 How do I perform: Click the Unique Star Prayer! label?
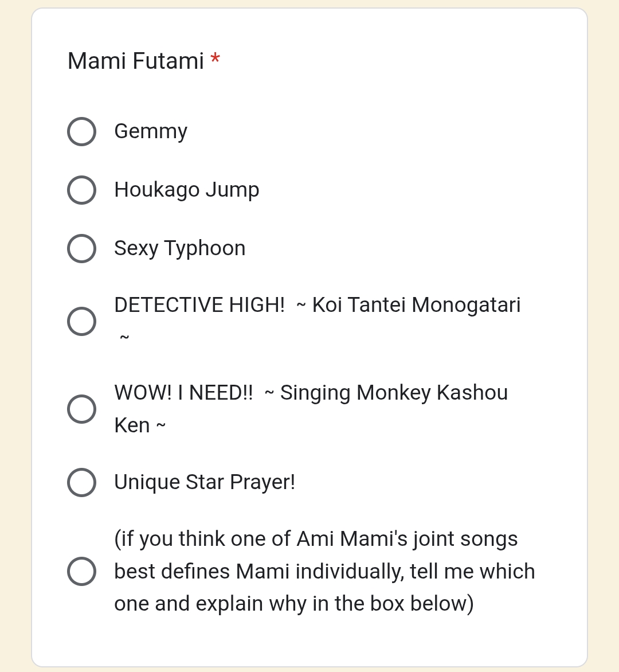[x=205, y=483]
